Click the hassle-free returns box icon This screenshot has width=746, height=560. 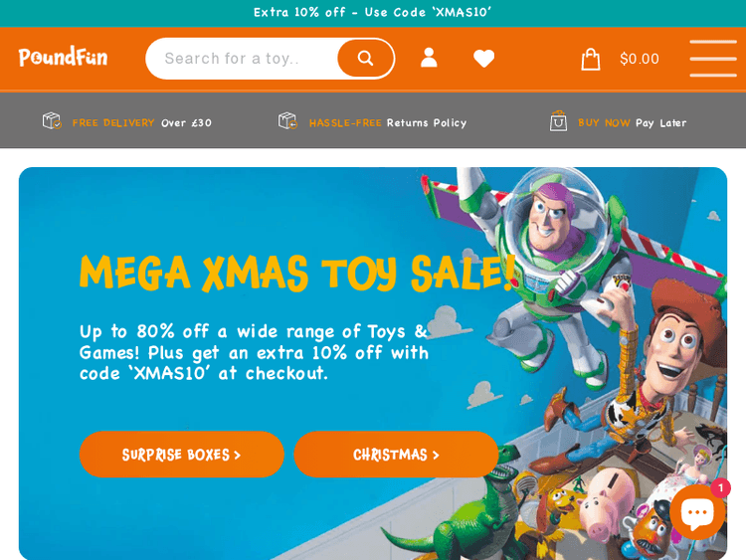(287, 120)
